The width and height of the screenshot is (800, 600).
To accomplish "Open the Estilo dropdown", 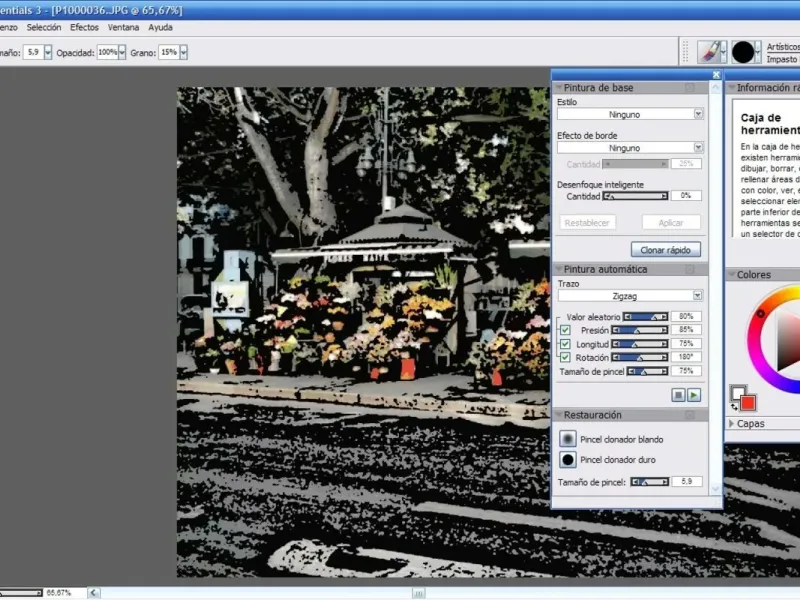I will point(629,115).
